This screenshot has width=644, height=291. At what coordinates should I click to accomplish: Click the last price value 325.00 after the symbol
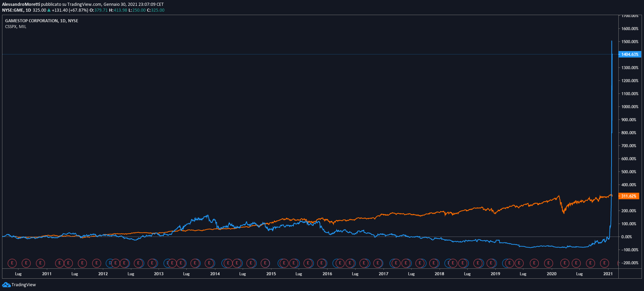[39, 10]
